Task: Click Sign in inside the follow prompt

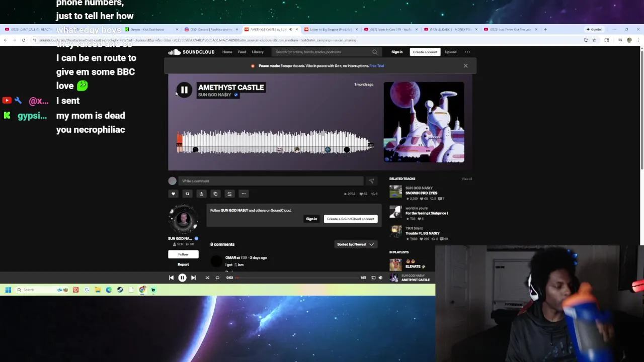Action: (x=311, y=219)
